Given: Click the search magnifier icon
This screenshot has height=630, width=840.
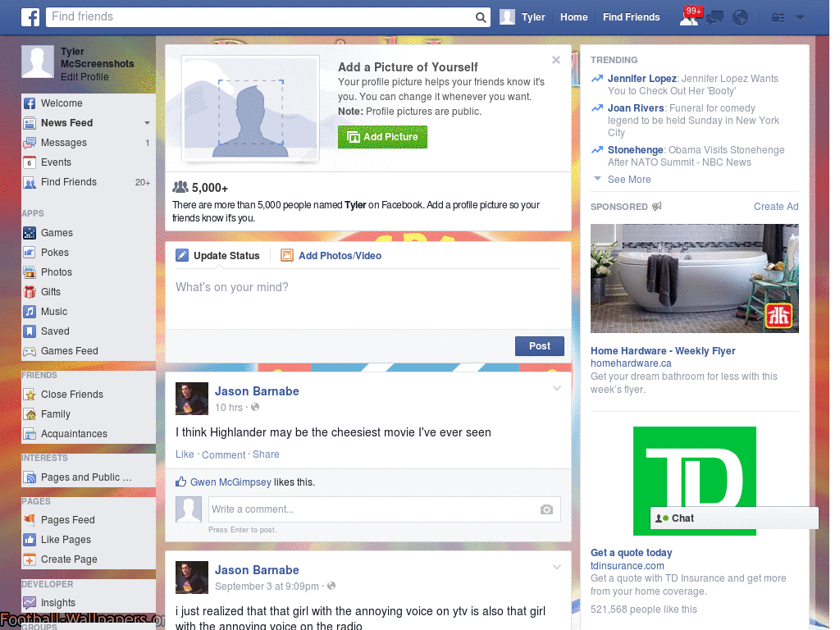Looking at the screenshot, I should 481,17.
